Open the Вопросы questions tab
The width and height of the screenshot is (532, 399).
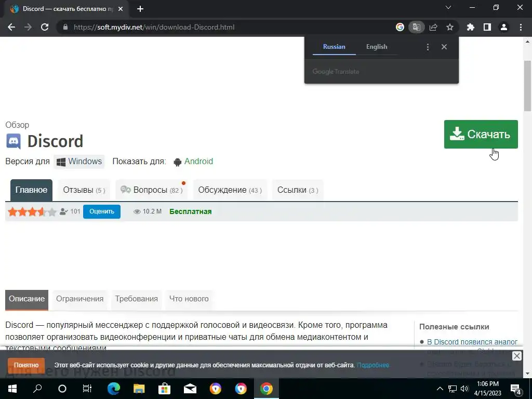[152, 190]
